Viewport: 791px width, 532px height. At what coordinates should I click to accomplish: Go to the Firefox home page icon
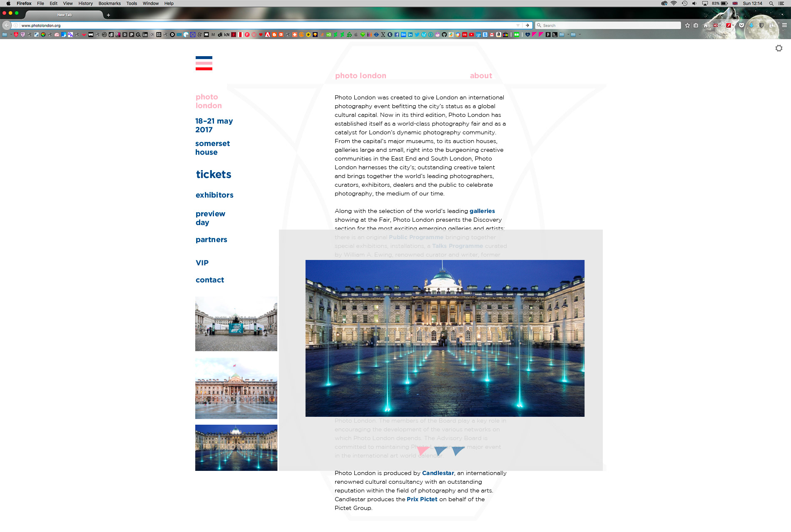tap(706, 26)
